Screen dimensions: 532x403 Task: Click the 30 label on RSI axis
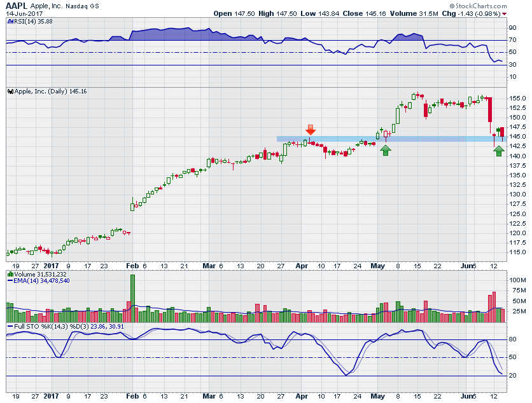512,64
